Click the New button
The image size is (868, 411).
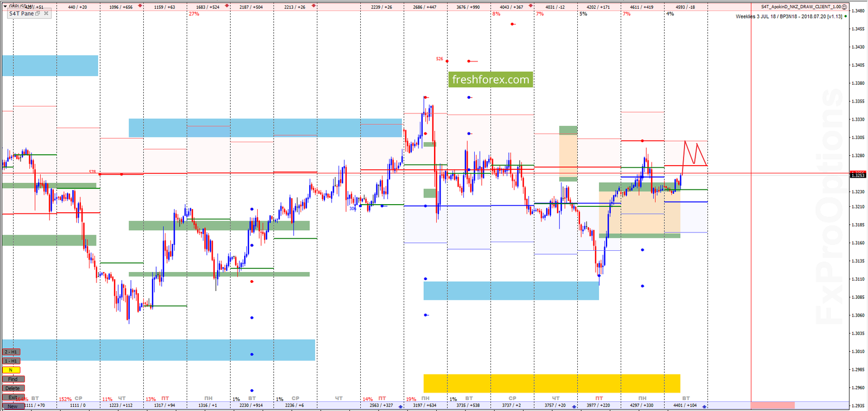pos(14,406)
